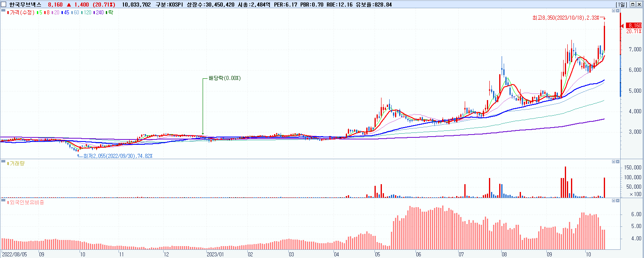644x258 pixels.
Task: Select the 60-day moving average legend
Action: 75,13
